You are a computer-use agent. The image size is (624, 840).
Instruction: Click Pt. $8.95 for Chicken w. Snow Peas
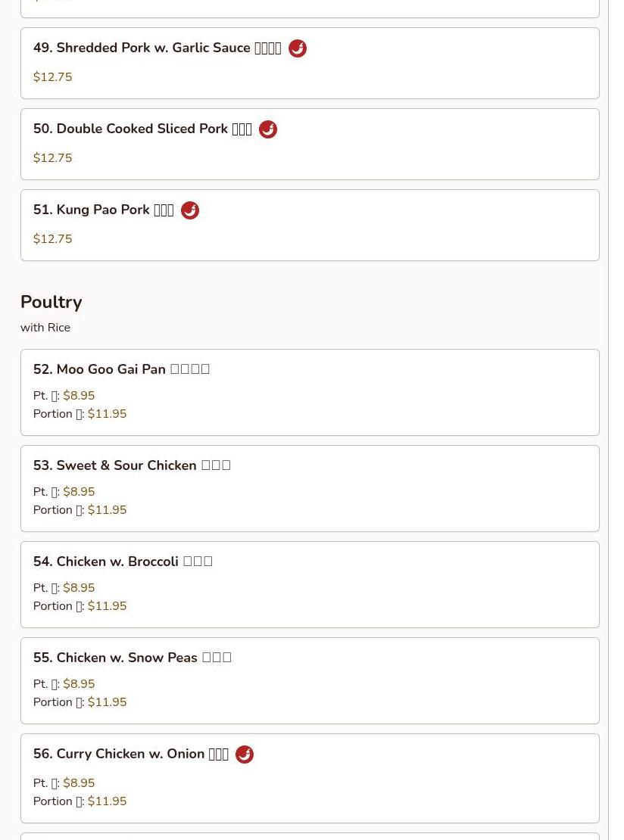(x=79, y=683)
